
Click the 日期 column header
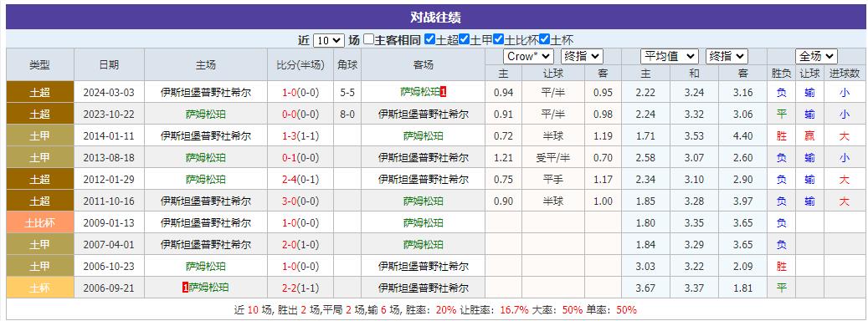click(x=109, y=64)
